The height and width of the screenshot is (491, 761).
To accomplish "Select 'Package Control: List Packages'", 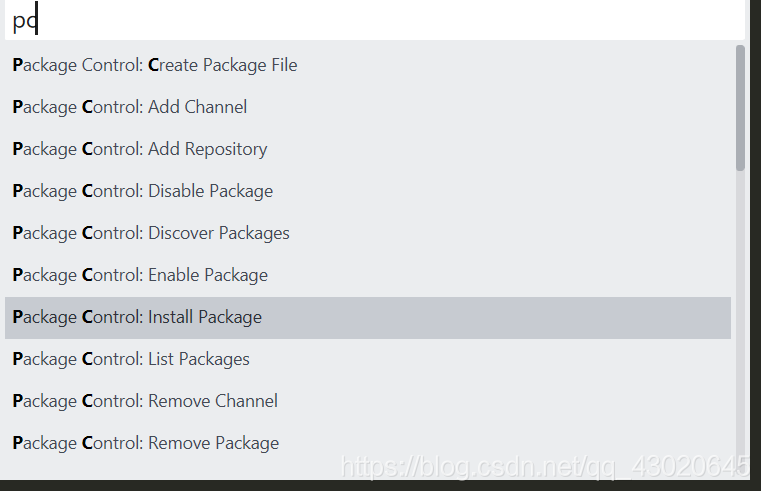I will tap(368, 360).
